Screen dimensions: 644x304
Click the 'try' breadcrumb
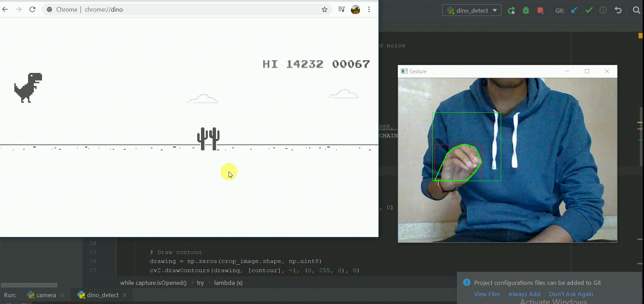point(200,283)
